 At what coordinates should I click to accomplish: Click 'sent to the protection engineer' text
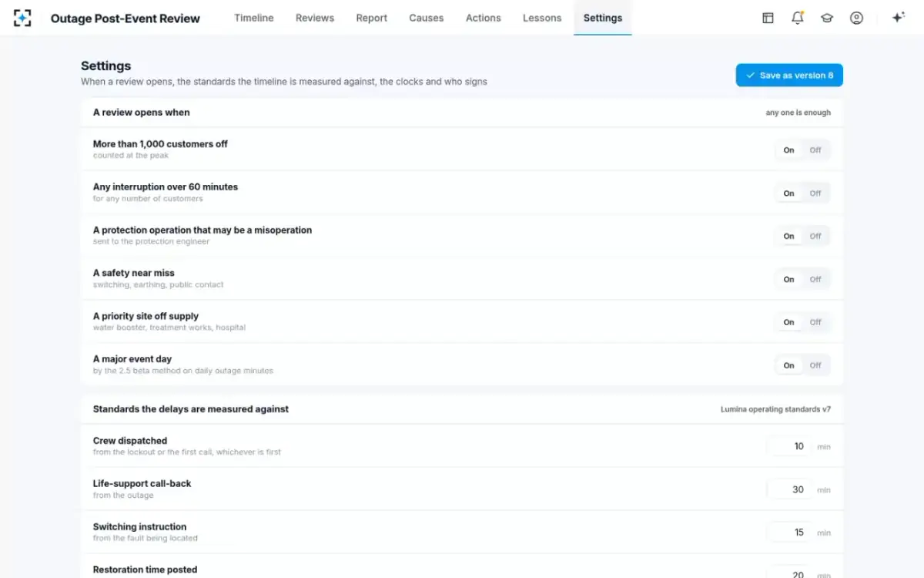click(x=151, y=241)
